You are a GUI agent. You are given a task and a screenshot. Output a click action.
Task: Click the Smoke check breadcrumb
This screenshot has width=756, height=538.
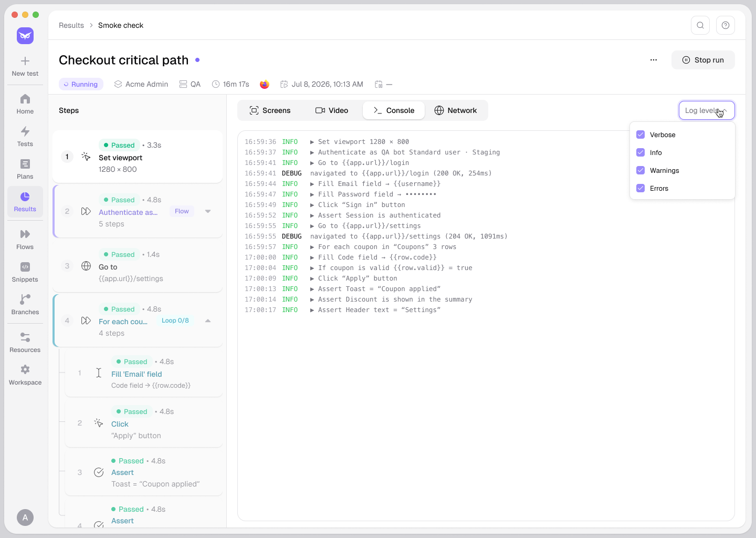pyautogui.click(x=121, y=25)
